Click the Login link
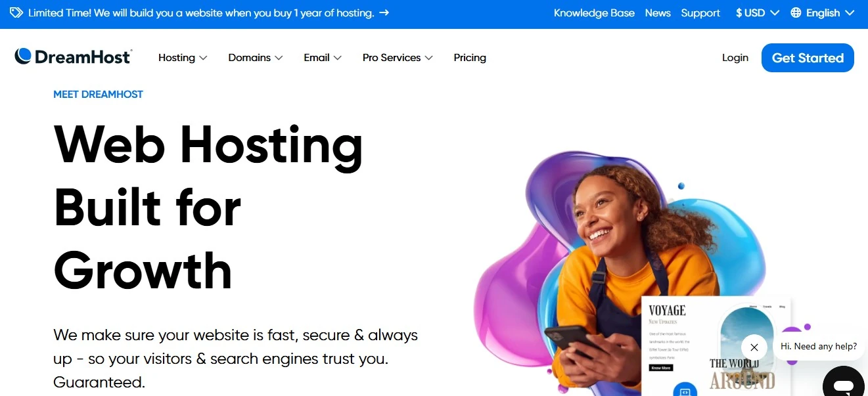Viewport: 868px width, 396px height. click(735, 58)
